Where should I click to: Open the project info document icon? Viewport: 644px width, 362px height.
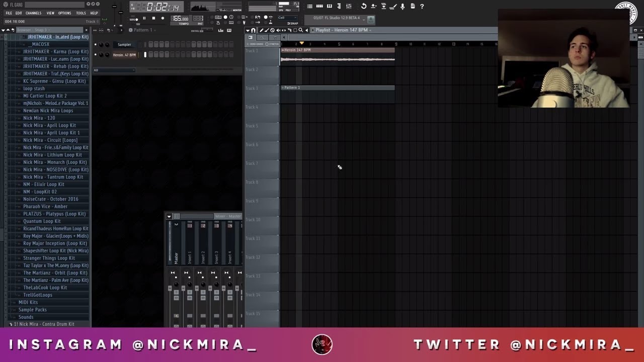[413, 6]
